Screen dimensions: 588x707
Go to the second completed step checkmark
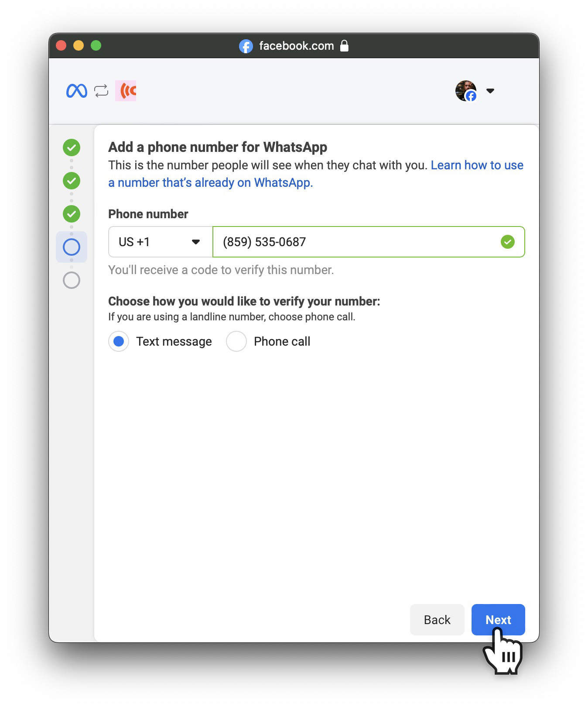click(72, 181)
